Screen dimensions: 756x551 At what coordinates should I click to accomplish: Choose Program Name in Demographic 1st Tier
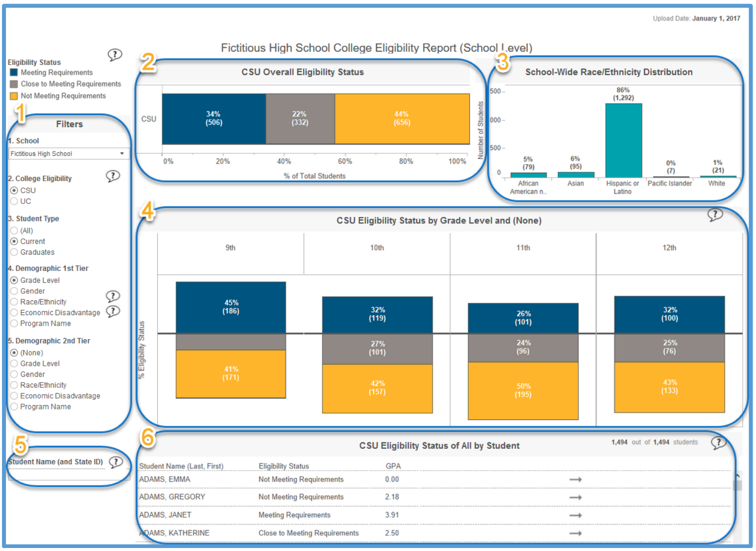[x=14, y=324]
